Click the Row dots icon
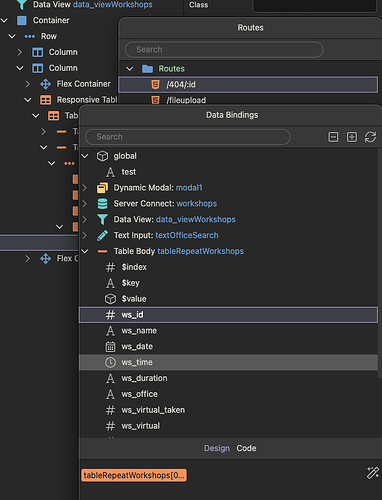 [x=30, y=36]
